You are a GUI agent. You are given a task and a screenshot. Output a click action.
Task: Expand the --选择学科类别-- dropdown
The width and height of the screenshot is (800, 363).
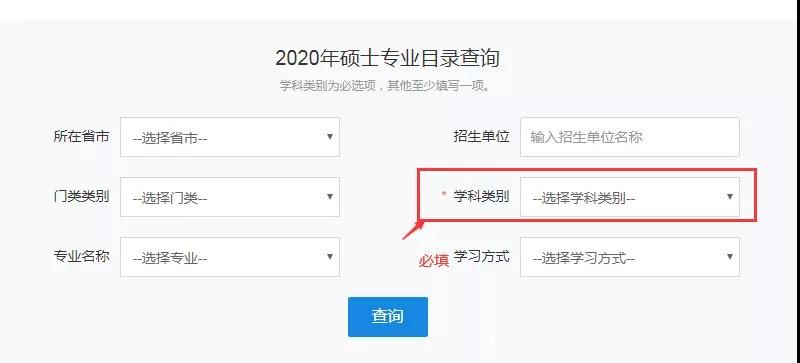630,197
